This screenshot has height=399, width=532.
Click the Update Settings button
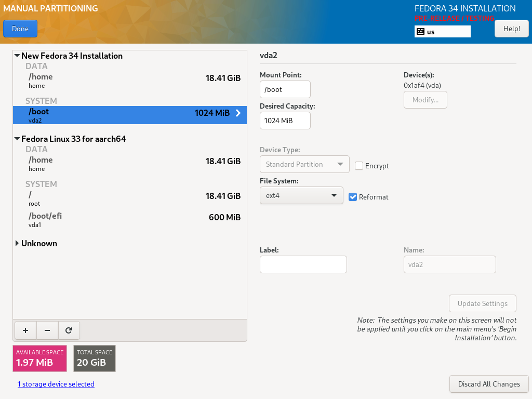483,303
